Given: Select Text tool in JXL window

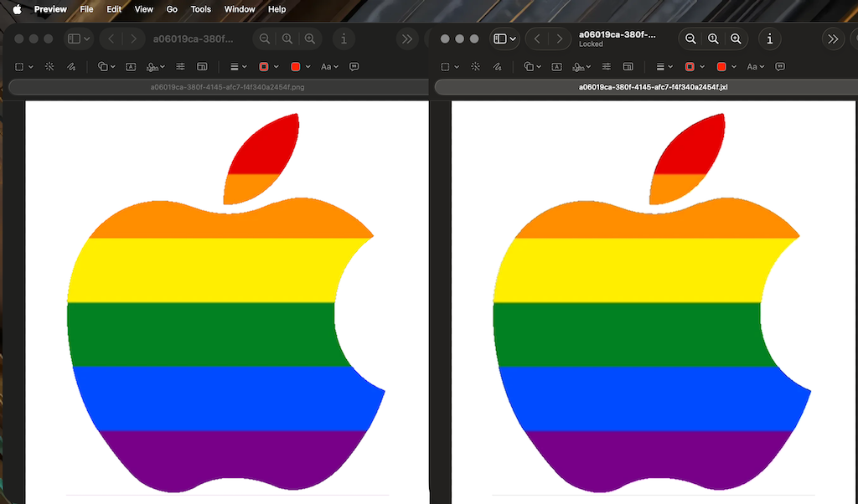Looking at the screenshot, I should pyautogui.click(x=556, y=67).
